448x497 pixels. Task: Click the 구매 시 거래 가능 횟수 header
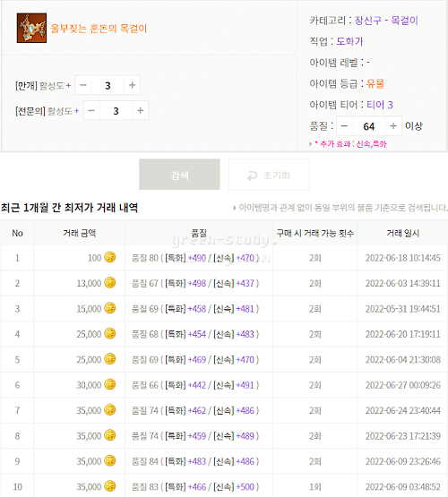[315, 233]
